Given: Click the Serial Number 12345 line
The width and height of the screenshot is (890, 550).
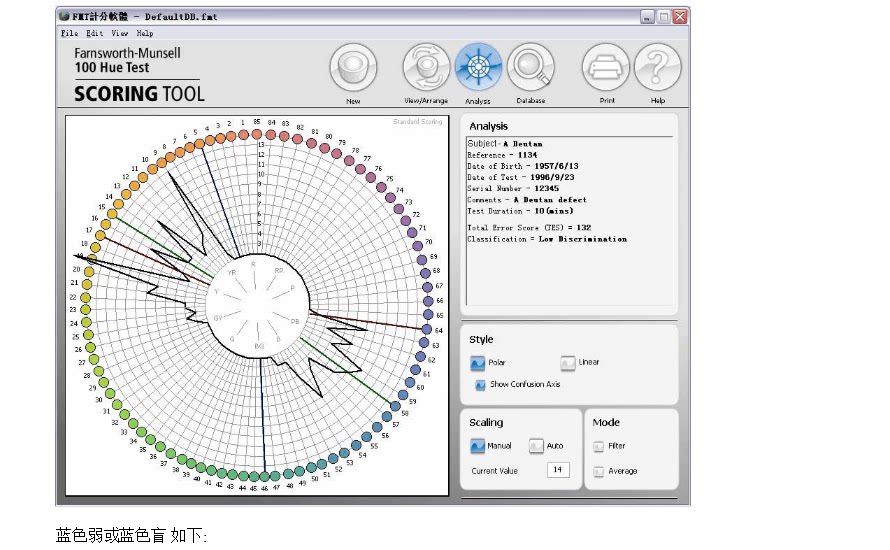Looking at the screenshot, I should (513, 188).
